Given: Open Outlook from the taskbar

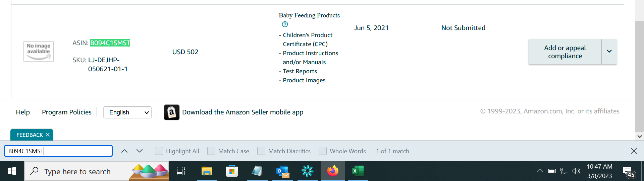Looking at the screenshot, I should coord(283,171).
